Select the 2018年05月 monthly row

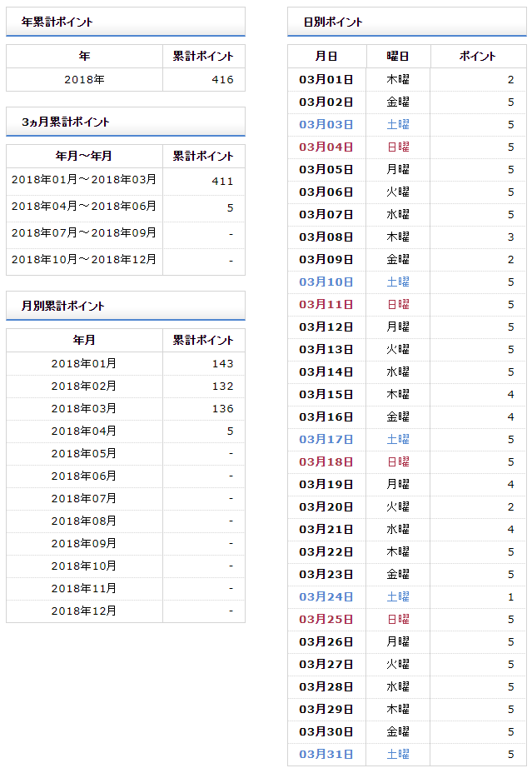click(x=126, y=453)
